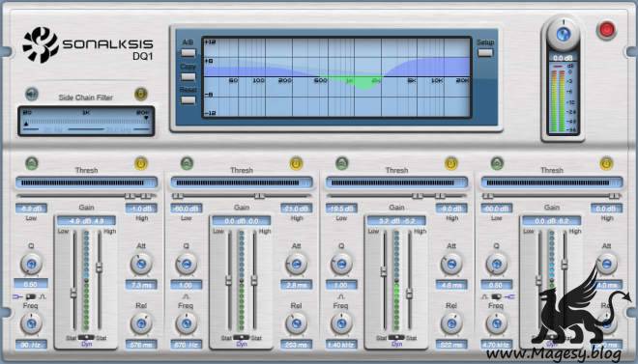Image resolution: width=638 pixels, height=364 pixels.
Task: Click the High gain fader handle of the 4.70 kHz band
Action: (565, 265)
